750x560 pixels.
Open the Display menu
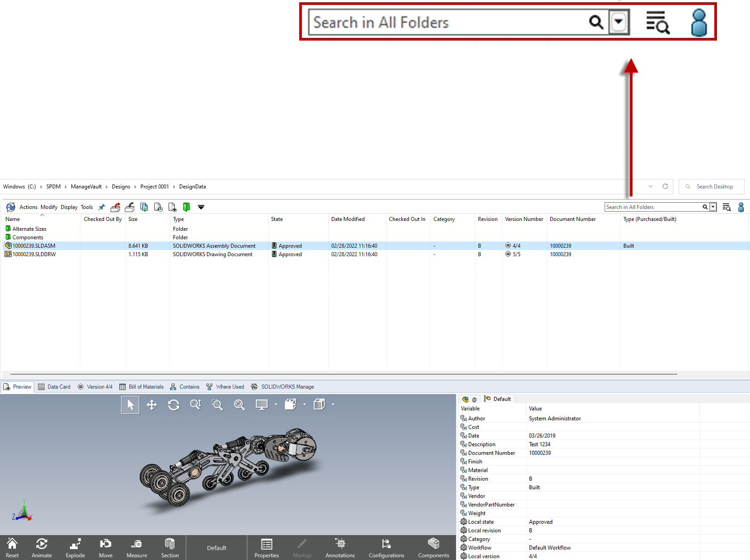click(x=69, y=207)
